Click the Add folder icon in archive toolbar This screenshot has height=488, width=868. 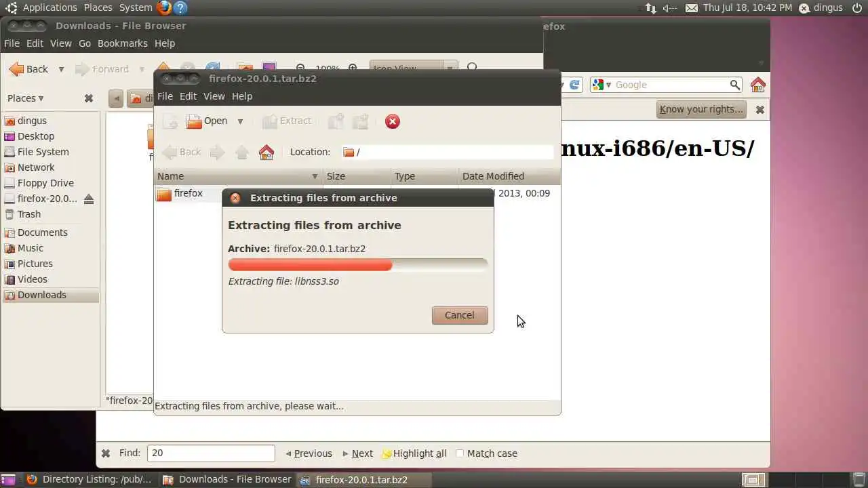(361, 121)
